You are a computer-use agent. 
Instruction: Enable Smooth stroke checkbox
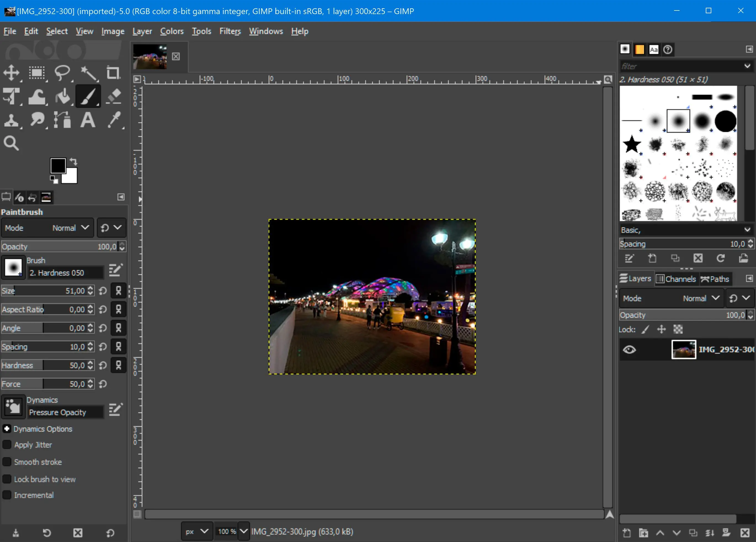tap(6, 461)
